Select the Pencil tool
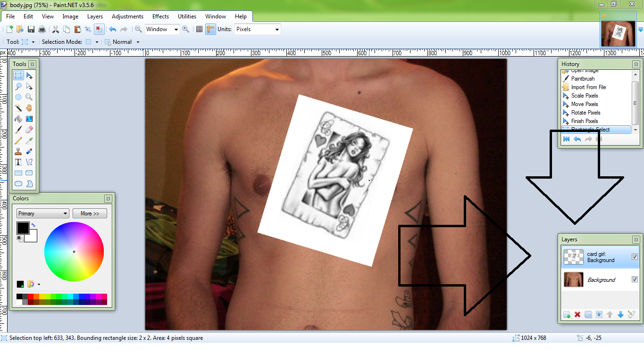This screenshot has height=362, width=644. coord(18,140)
